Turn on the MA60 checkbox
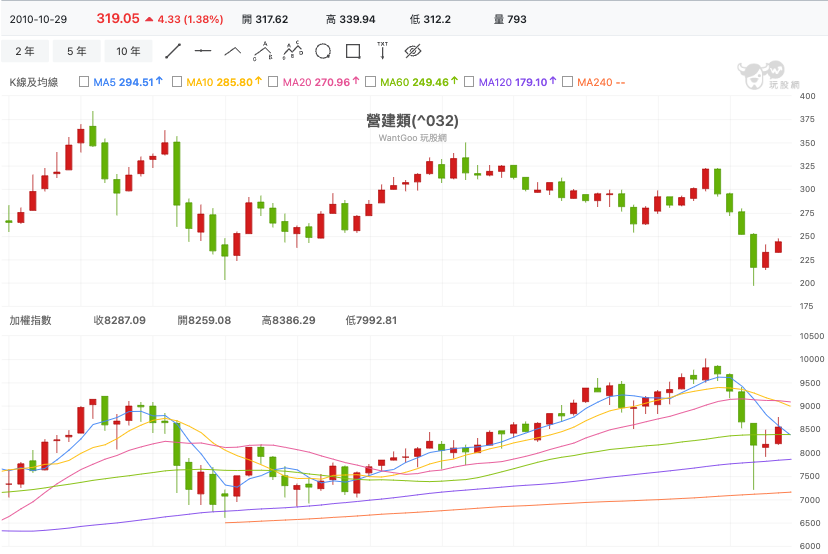The image size is (828, 554). tap(370, 82)
